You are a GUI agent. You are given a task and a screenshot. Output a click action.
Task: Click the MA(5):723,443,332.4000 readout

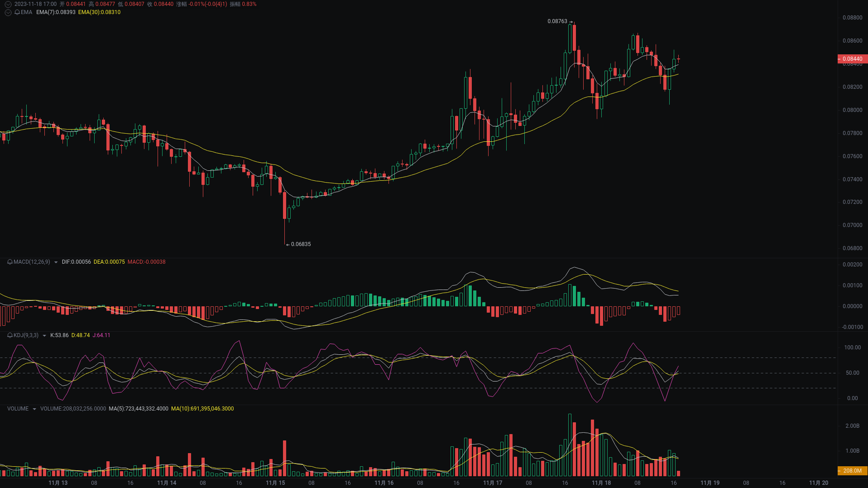(139, 409)
